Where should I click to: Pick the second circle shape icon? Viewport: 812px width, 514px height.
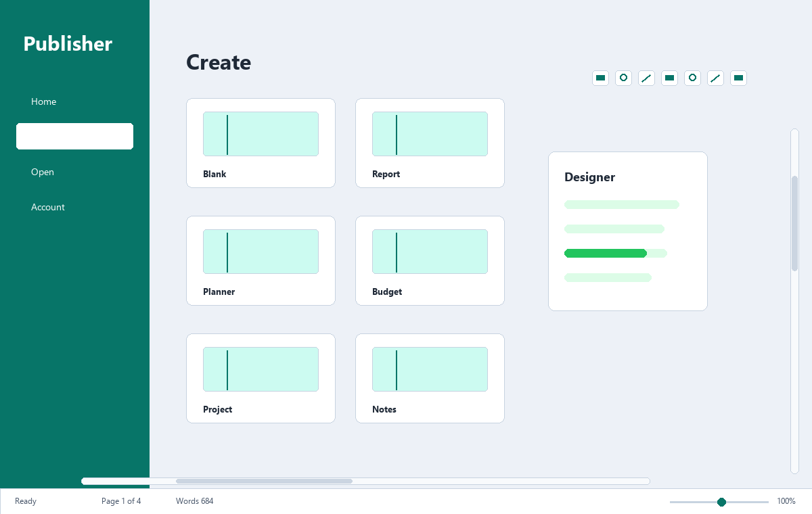692,78
